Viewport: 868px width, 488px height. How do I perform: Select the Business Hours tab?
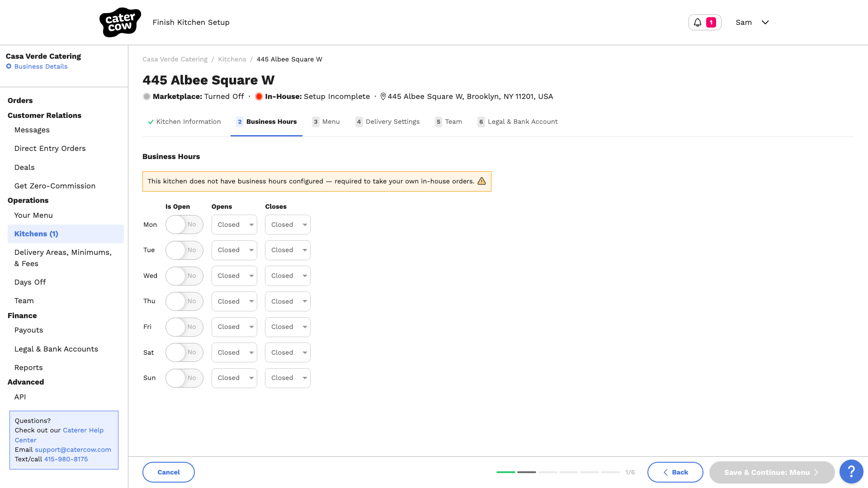(x=266, y=122)
